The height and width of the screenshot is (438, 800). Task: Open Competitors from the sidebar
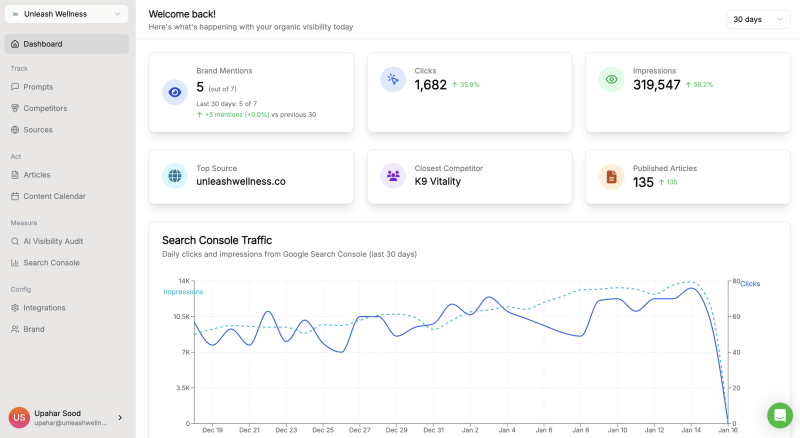click(45, 108)
